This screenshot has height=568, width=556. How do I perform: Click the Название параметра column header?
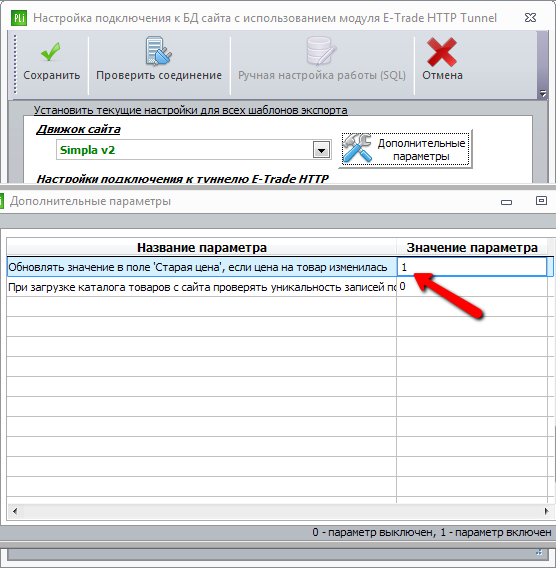point(202,248)
